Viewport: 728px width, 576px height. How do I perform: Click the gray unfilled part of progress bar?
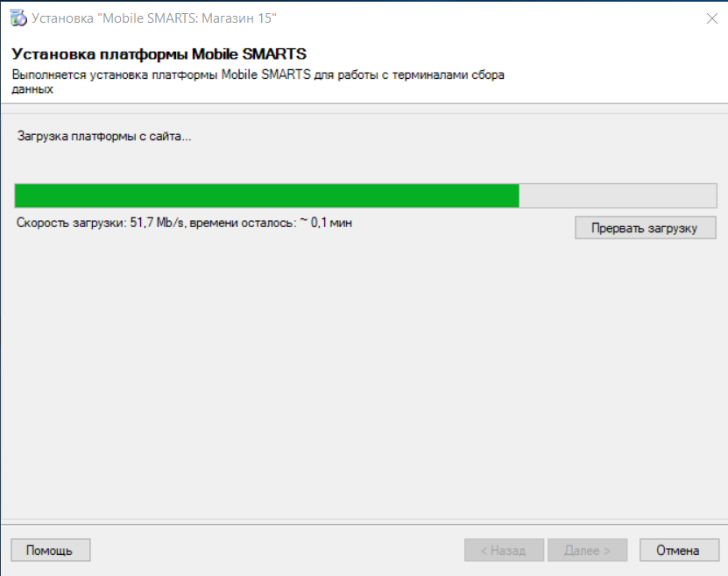[618, 196]
